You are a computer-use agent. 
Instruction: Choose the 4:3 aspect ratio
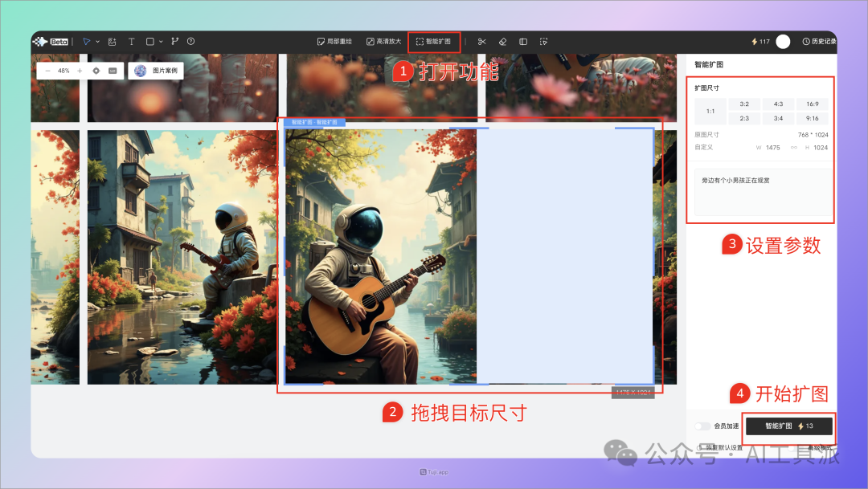pos(778,104)
